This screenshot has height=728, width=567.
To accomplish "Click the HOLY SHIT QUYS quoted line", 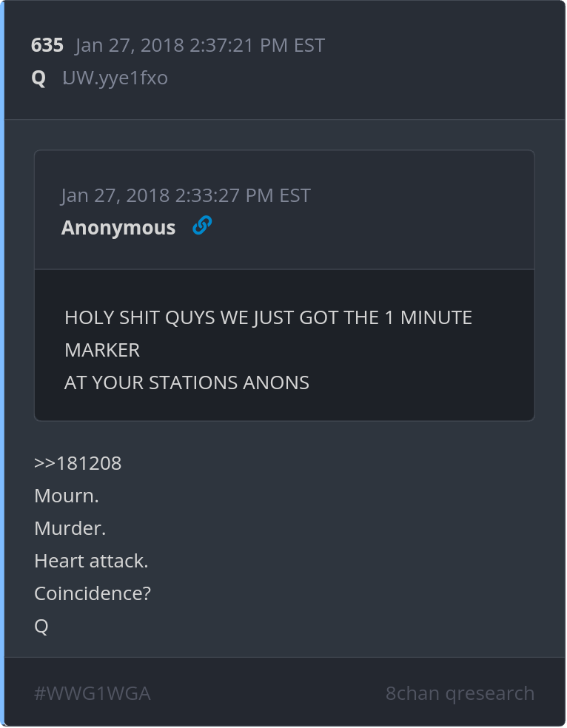I will (x=269, y=318).
